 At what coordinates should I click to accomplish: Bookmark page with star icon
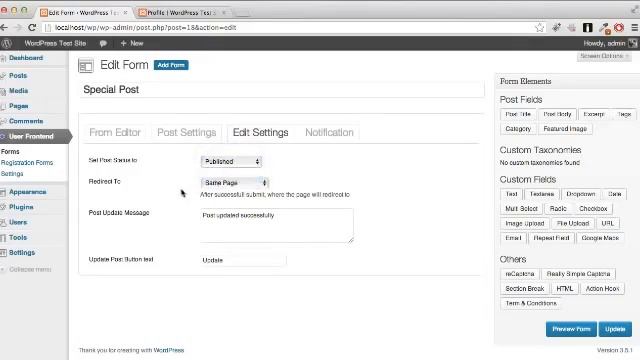point(540,28)
